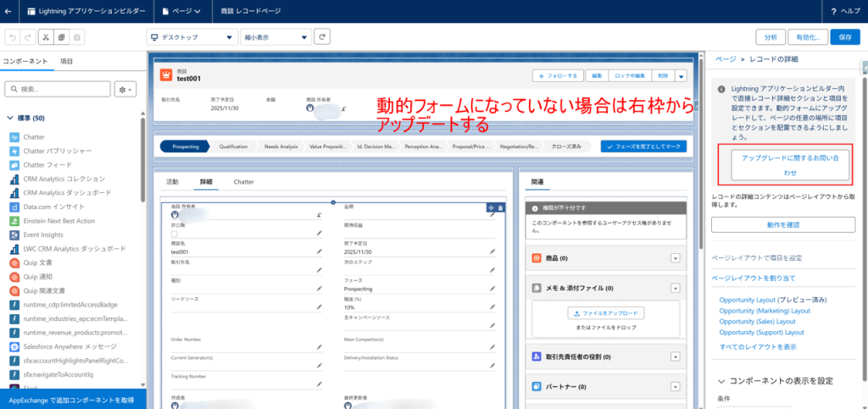This screenshot has height=409, width=868.
Task: Click pencil icon beside 商談名 test001
Action: click(320, 251)
